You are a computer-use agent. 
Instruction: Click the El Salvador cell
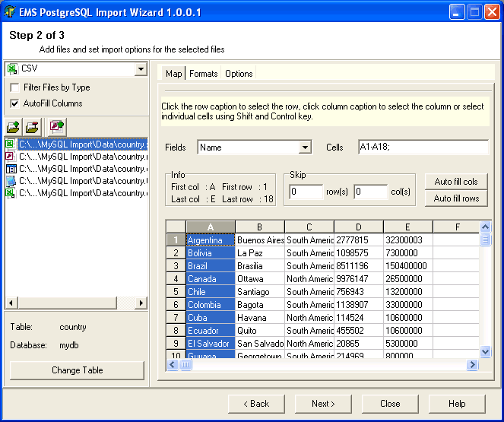(211, 343)
